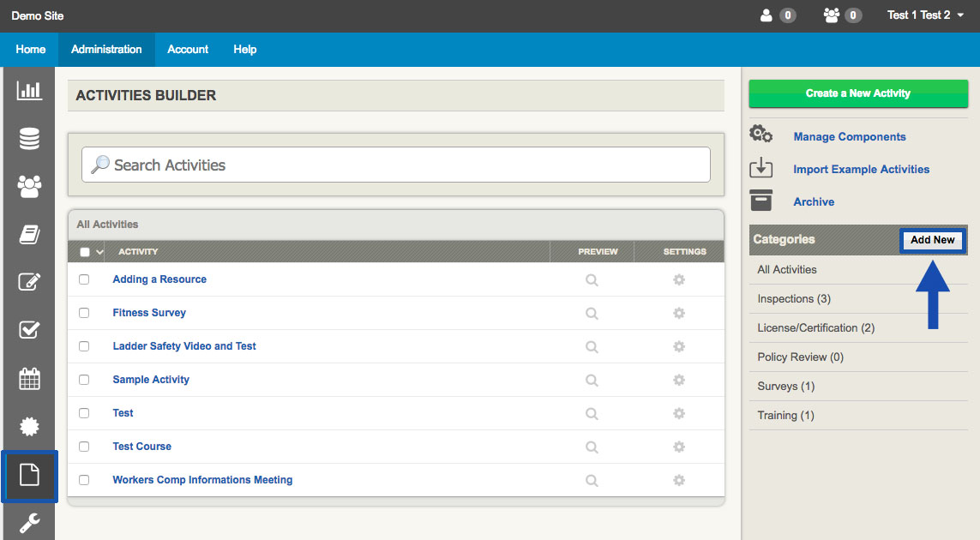Viewport: 980px width, 540px height.
Task: Expand the Test 1 Test 2 user menu
Action: [925, 15]
